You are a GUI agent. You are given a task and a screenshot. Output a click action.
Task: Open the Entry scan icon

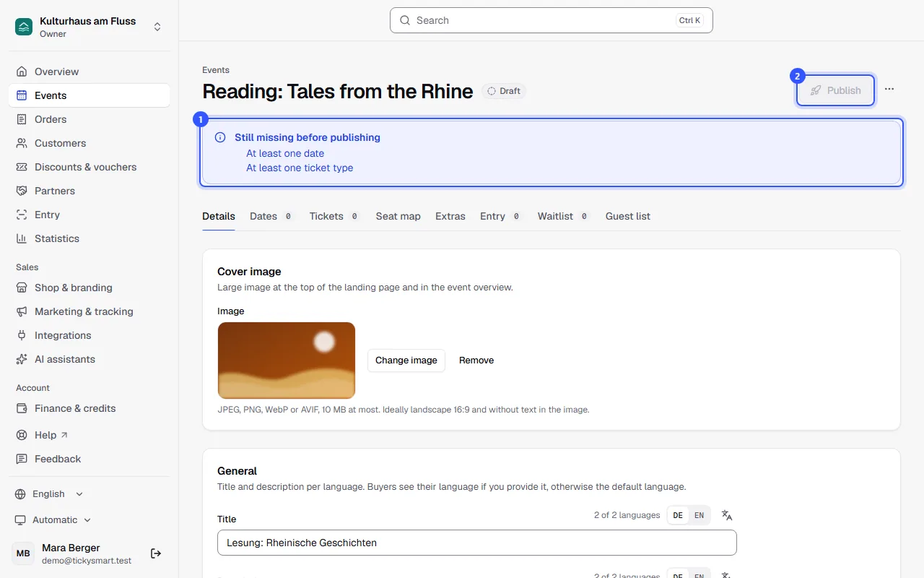click(22, 215)
